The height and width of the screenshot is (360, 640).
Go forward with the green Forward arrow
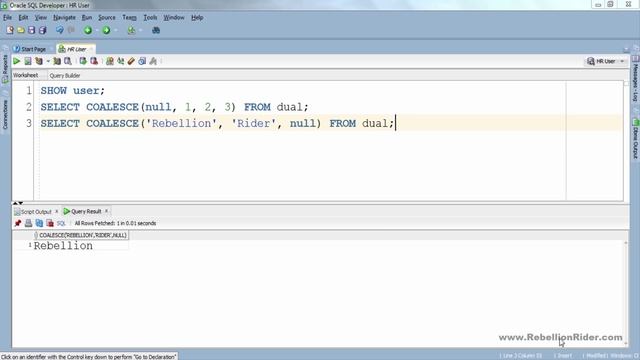(106, 30)
